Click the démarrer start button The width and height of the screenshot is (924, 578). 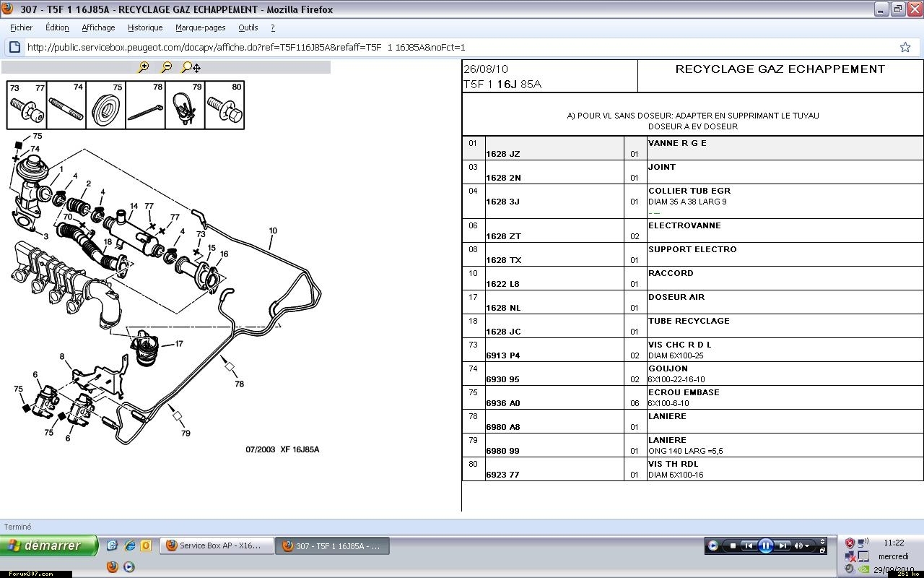coord(49,545)
